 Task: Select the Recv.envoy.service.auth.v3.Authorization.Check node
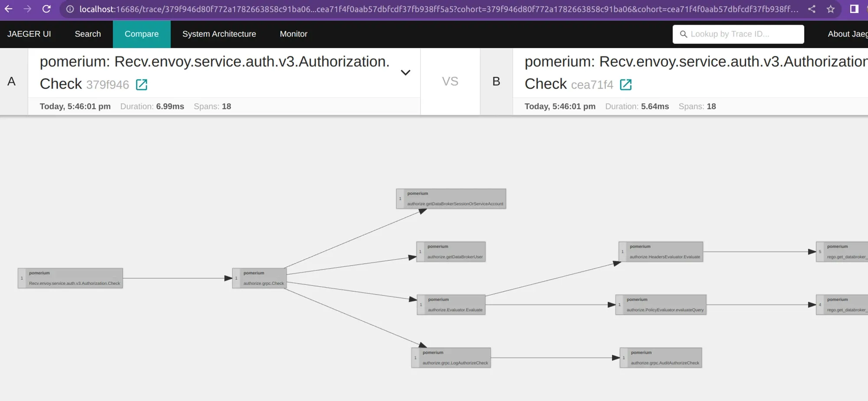tap(70, 278)
